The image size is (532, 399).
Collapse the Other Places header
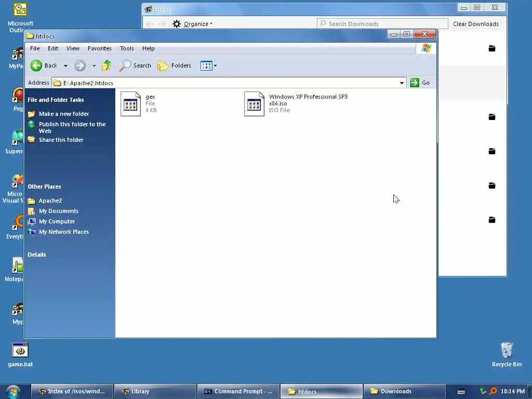pyautogui.click(x=45, y=187)
